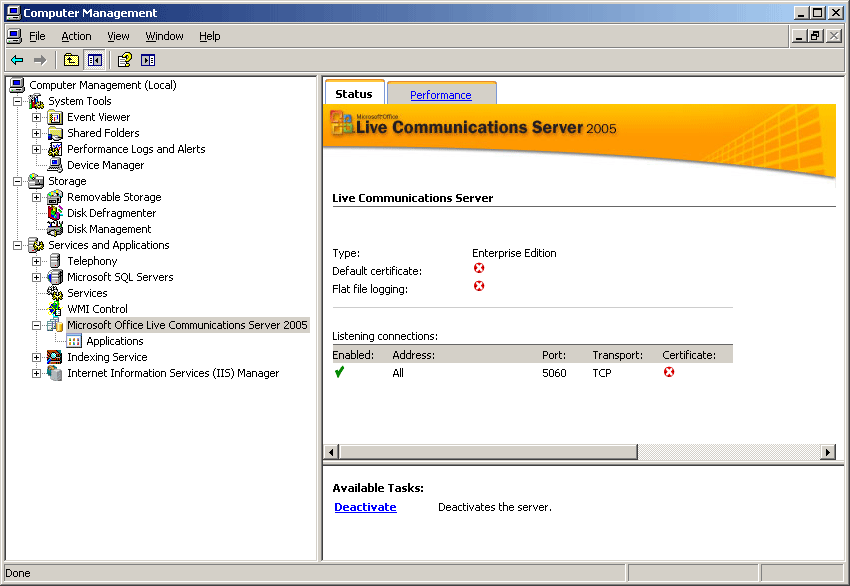
Task: Click the Applications node icon
Action: (74, 341)
